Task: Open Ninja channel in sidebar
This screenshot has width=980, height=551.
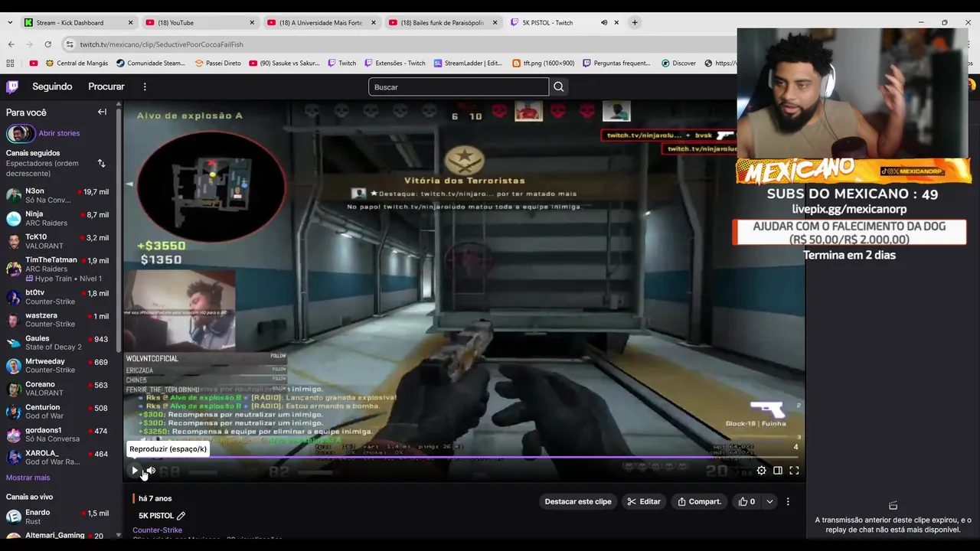Action: (x=57, y=218)
